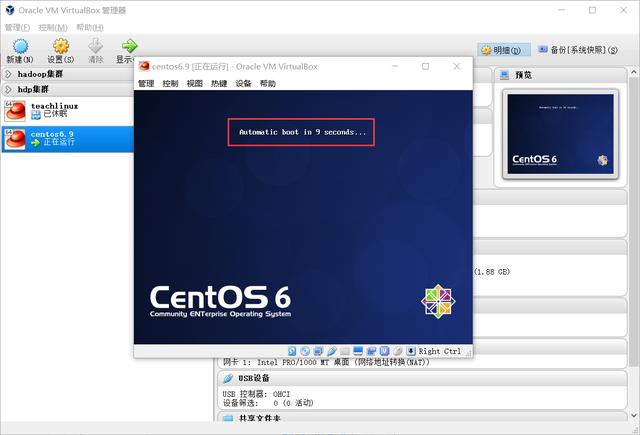The image size is (640, 435).
Task: Click inside the CentOS 6 boot screen
Action: [x=303, y=217]
